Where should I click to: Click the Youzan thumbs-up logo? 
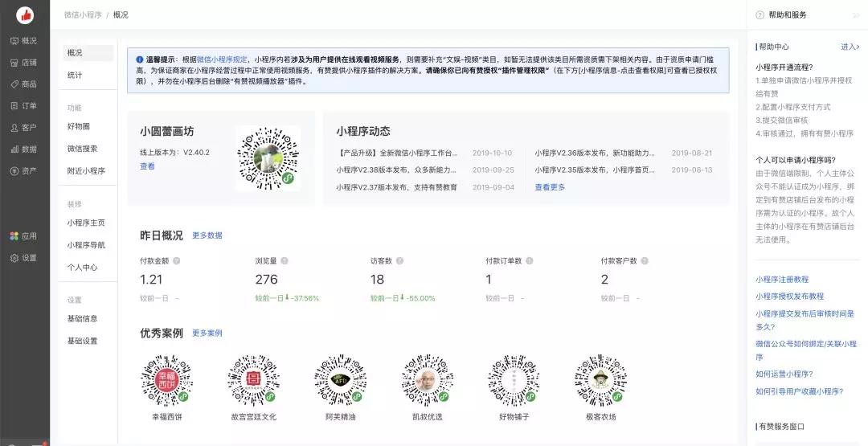[25, 15]
